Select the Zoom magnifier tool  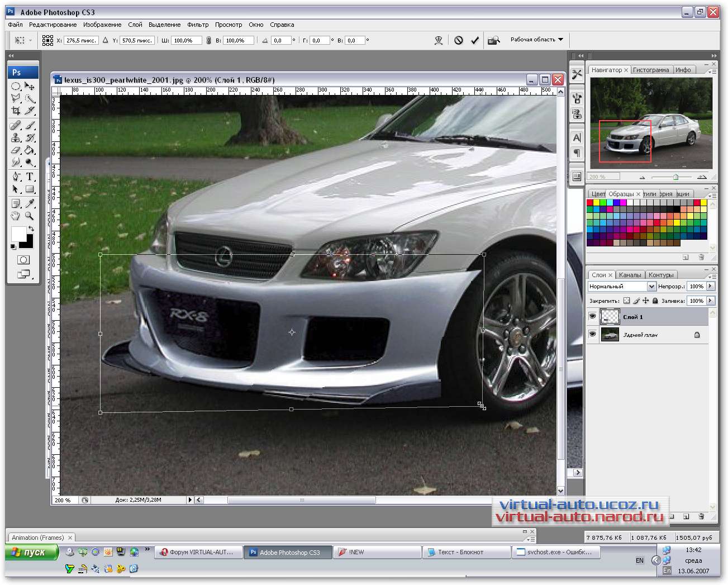click(x=30, y=216)
